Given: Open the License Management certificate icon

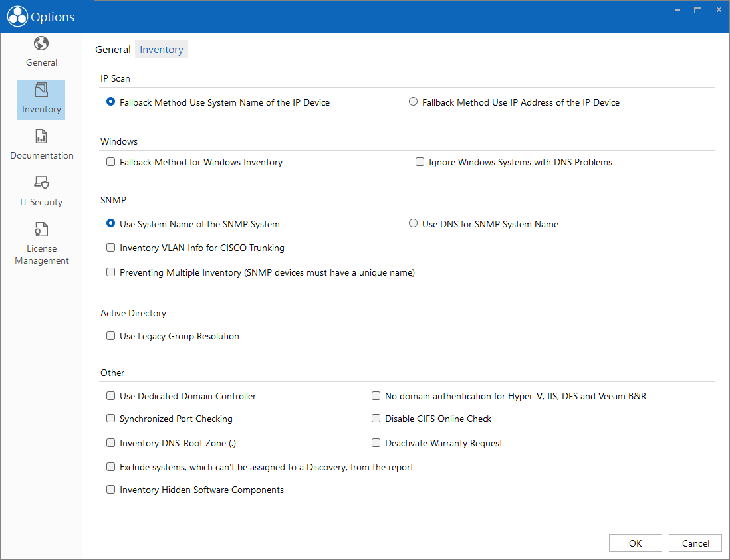Looking at the screenshot, I should pyautogui.click(x=41, y=229).
